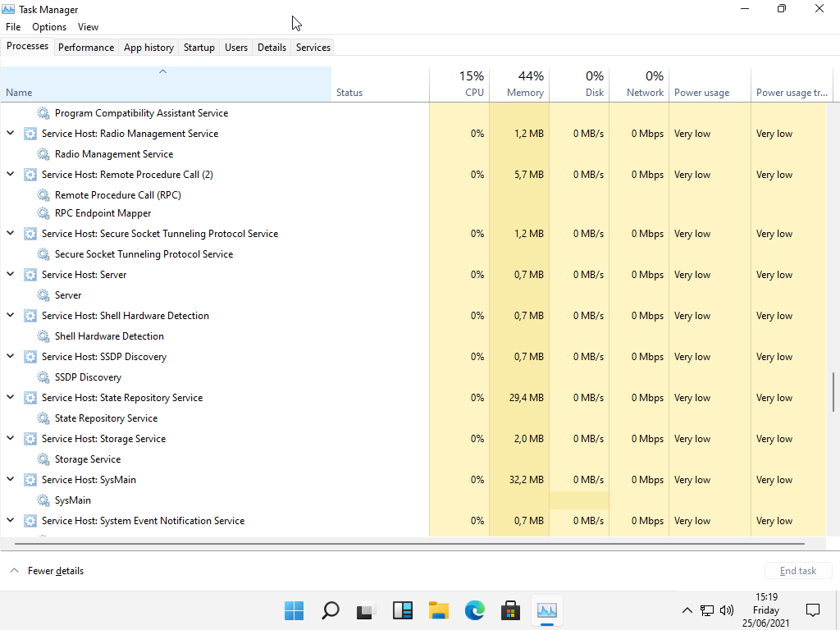Collapse Service Host: Remote Procedure Call group

click(11, 174)
